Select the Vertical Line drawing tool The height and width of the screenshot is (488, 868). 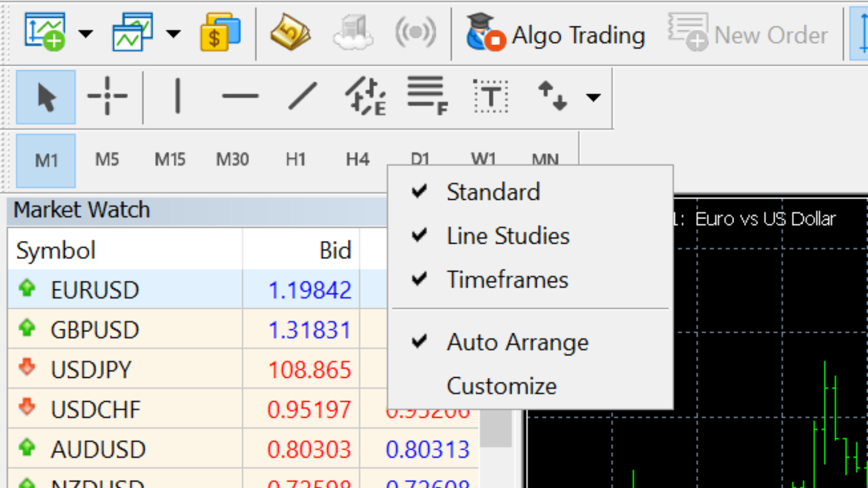point(178,96)
